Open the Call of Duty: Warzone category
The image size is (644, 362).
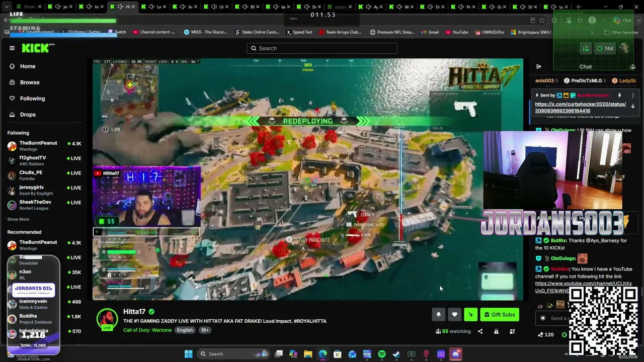point(147,330)
